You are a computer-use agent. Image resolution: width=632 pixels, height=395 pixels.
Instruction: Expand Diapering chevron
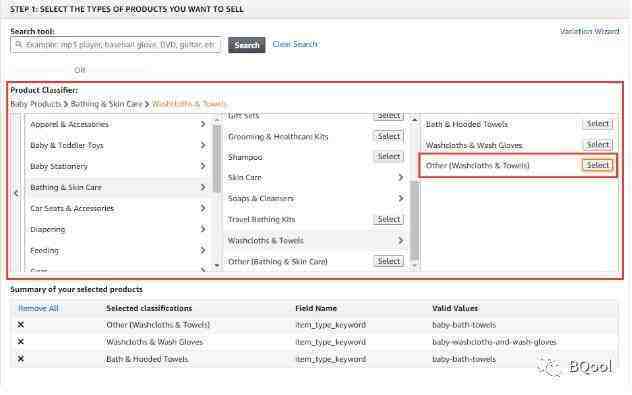[x=203, y=229]
